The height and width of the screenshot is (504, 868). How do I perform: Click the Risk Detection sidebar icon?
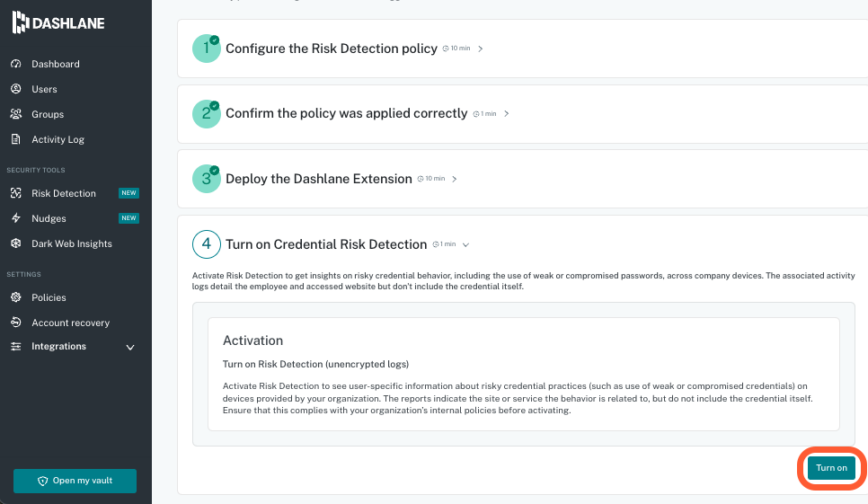tap(15, 193)
